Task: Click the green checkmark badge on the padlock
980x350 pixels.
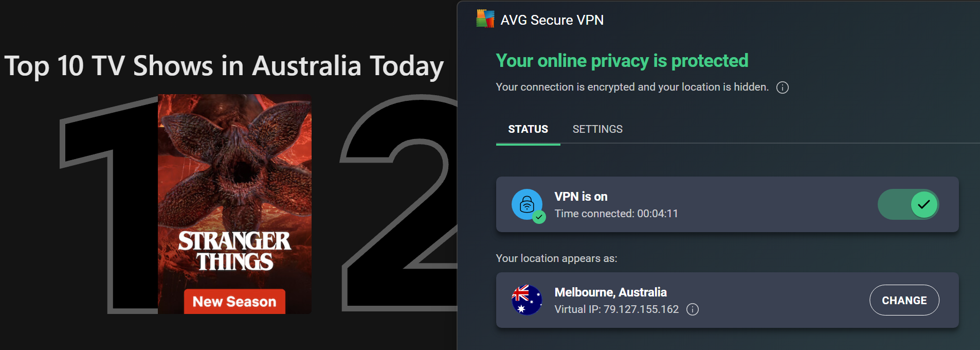Action: click(539, 217)
